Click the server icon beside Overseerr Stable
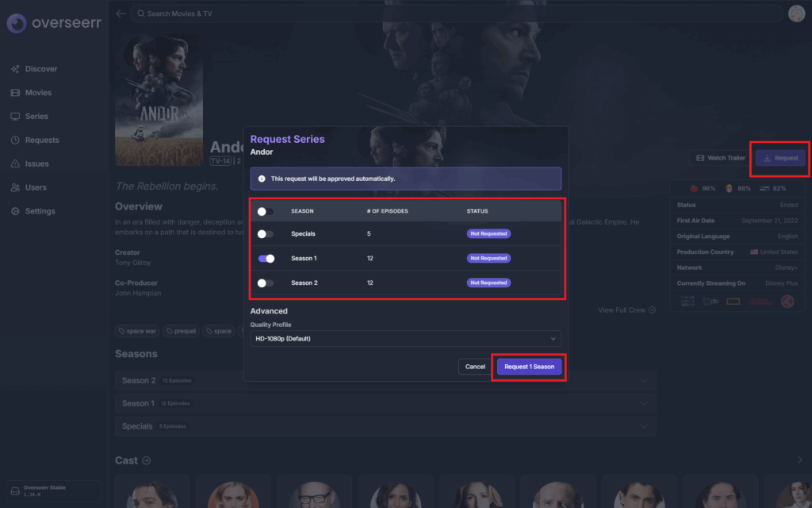 point(15,491)
